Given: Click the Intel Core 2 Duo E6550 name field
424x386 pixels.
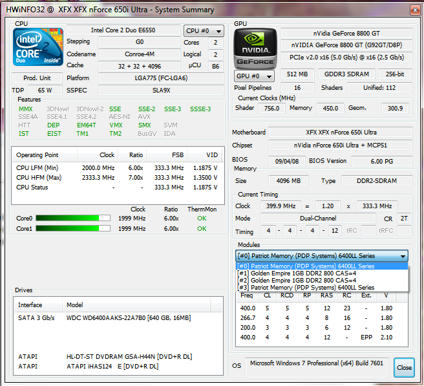Looking at the screenshot, I should (123, 30).
